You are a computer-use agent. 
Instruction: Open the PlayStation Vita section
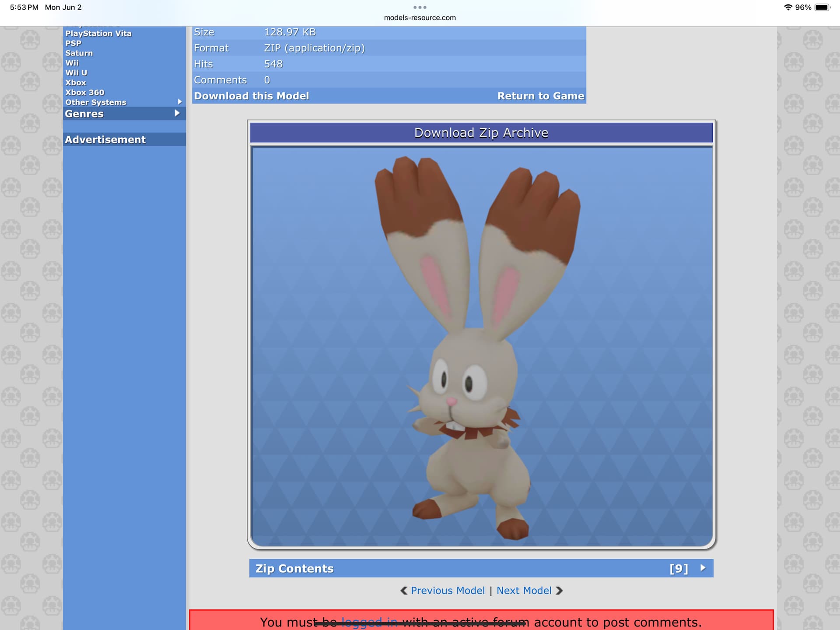coord(98,33)
